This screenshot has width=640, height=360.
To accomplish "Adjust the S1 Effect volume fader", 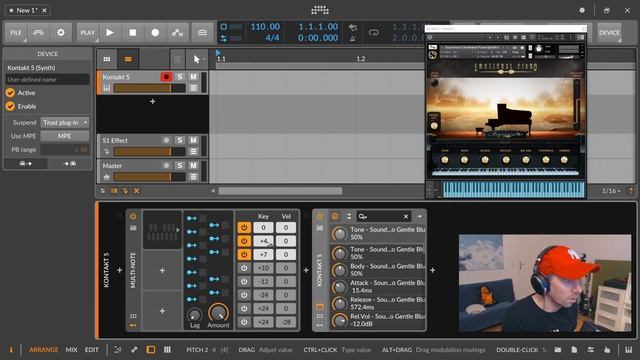I will [x=149, y=152].
